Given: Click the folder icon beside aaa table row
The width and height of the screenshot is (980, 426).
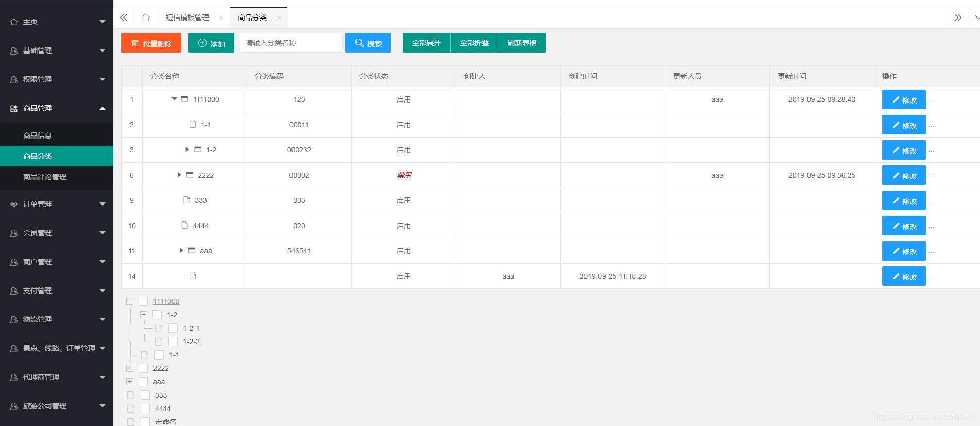Looking at the screenshot, I should coord(192,250).
